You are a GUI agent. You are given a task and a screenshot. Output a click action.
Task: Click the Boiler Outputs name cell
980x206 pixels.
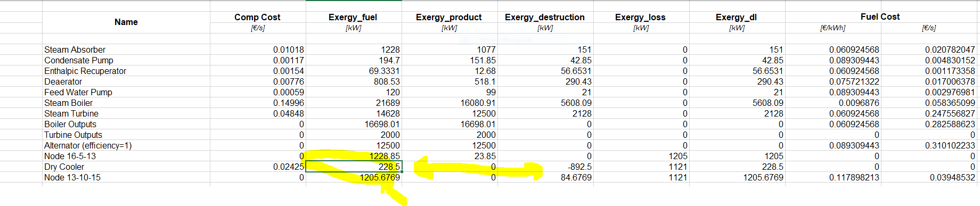point(126,124)
